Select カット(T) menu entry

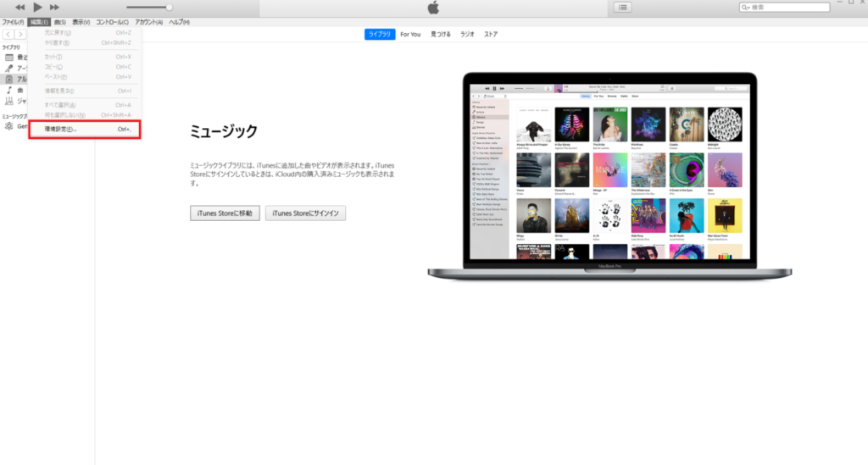(85, 57)
